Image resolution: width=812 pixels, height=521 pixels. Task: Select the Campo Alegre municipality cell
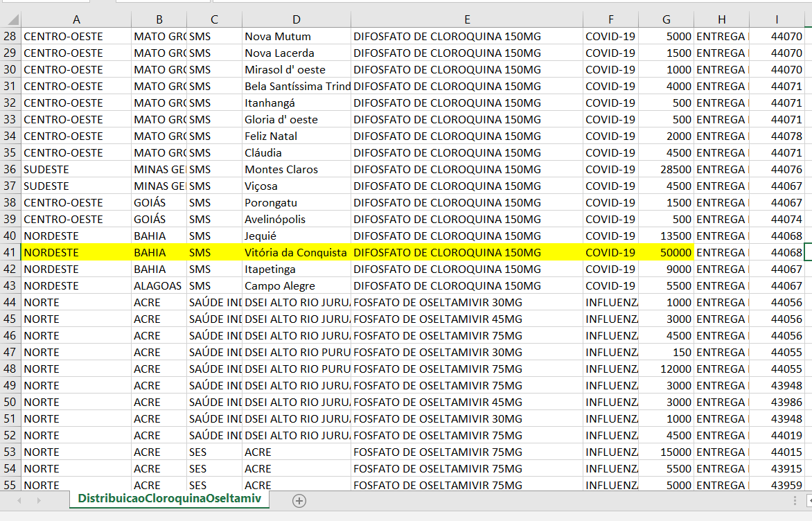(x=296, y=286)
